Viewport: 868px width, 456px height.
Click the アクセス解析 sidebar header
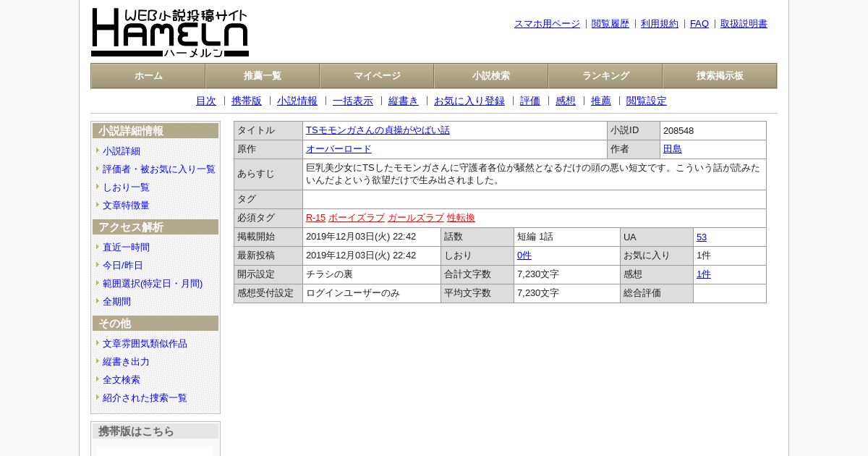[156, 227]
